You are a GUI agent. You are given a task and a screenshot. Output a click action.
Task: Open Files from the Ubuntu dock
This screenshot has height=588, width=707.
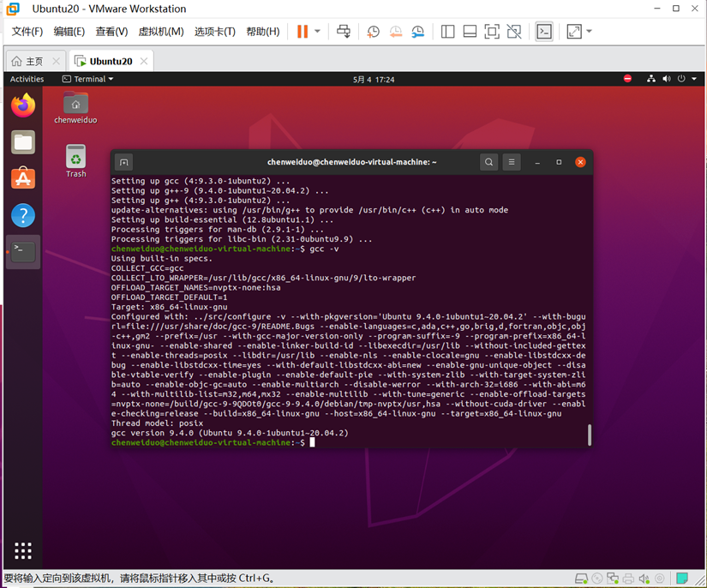click(x=23, y=142)
